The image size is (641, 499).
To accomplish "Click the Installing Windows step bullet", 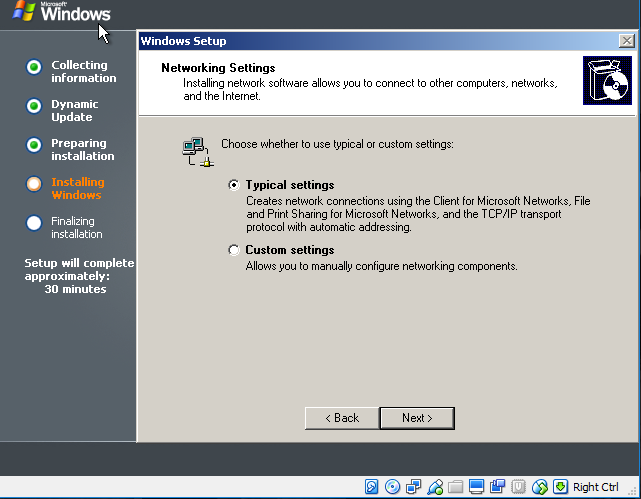I will (x=34, y=184).
